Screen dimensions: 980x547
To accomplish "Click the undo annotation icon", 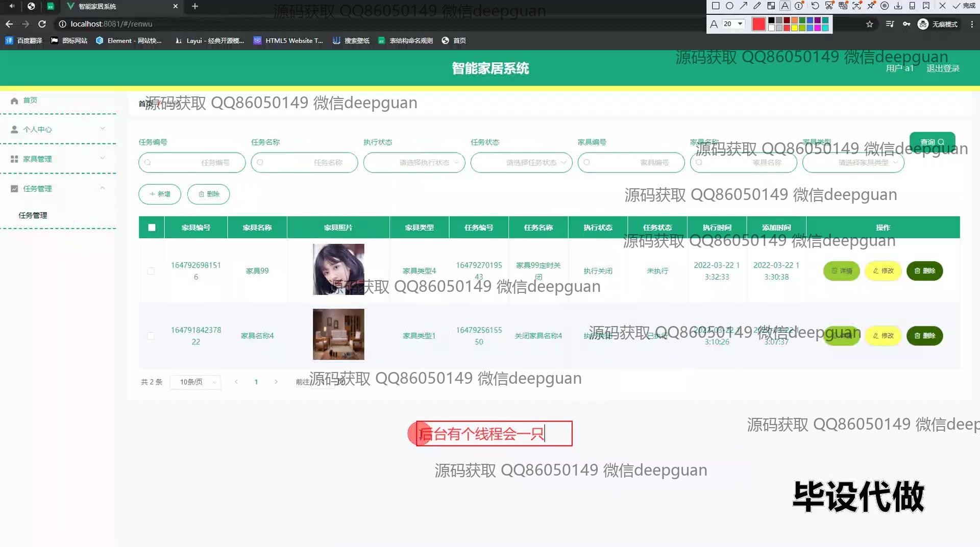I will click(815, 6).
